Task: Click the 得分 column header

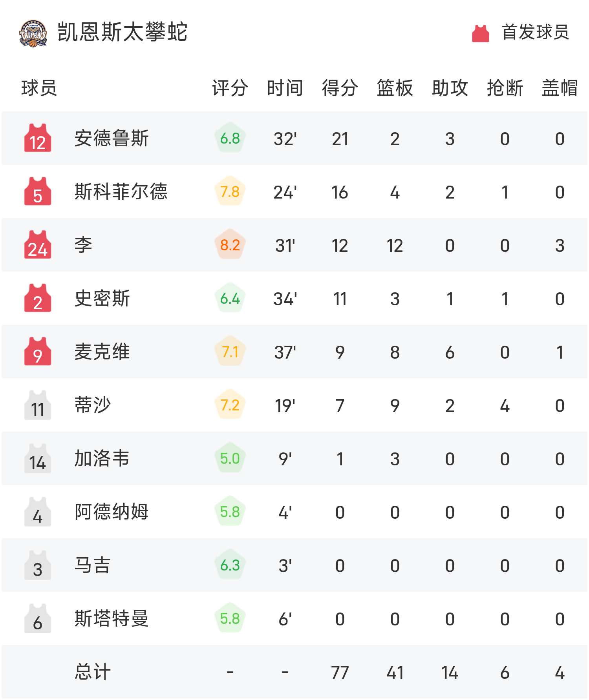Action: (340, 88)
